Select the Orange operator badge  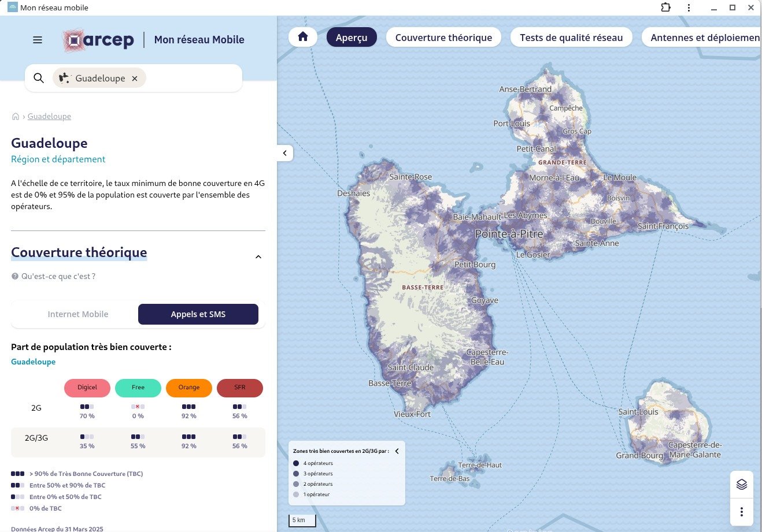tap(189, 388)
